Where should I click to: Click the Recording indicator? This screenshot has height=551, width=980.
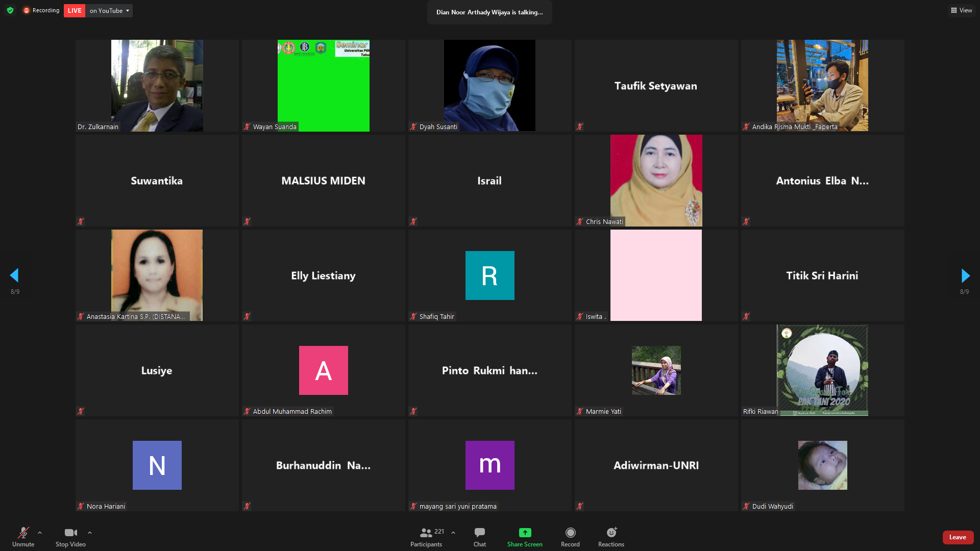(x=41, y=10)
